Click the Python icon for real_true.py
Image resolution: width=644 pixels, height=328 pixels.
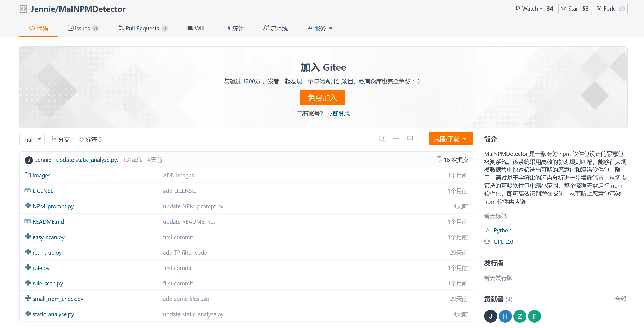tap(28, 252)
